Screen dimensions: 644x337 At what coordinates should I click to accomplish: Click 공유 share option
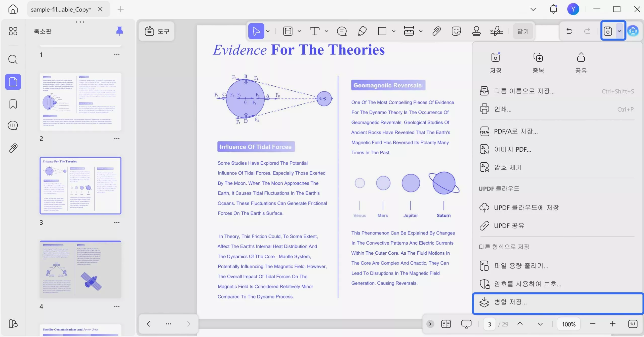[581, 63]
